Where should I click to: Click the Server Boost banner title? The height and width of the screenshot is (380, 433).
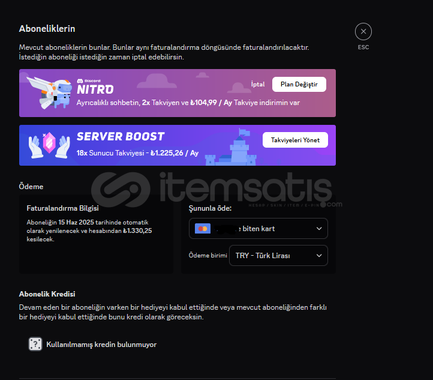coord(121,137)
